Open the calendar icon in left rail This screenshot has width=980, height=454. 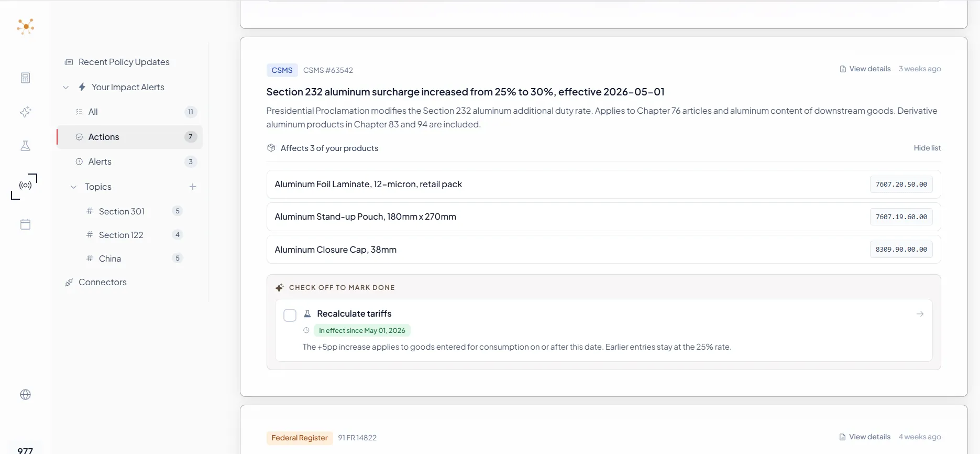click(x=25, y=224)
